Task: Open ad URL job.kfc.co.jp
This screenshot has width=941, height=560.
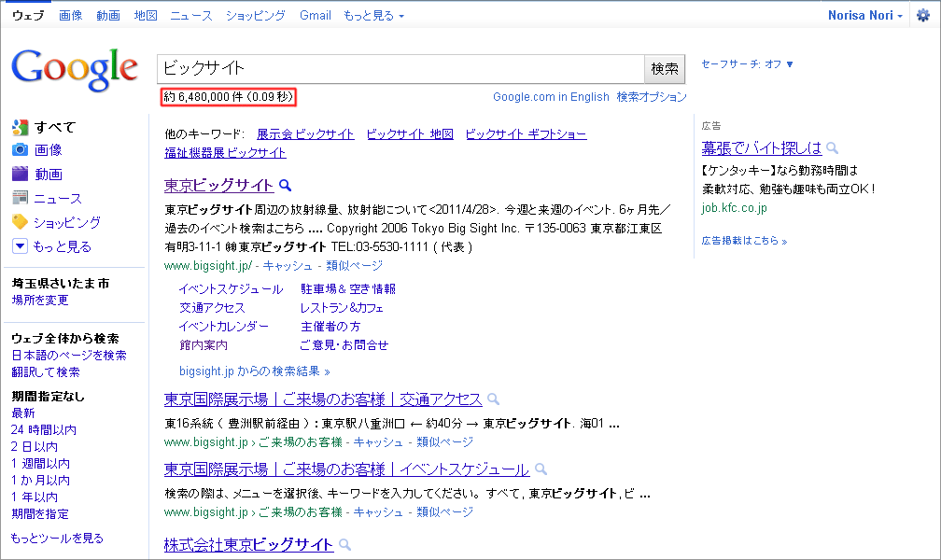Action: 734,208
